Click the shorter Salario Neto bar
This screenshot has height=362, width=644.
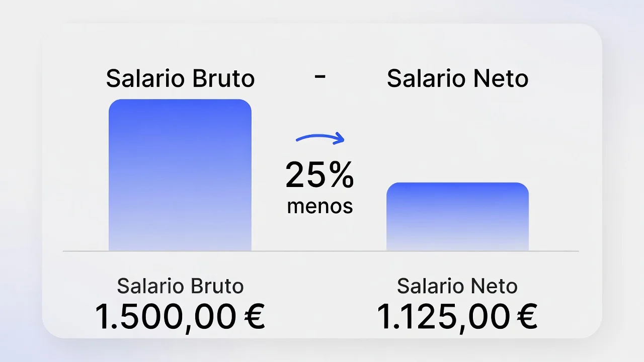(457, 216)
